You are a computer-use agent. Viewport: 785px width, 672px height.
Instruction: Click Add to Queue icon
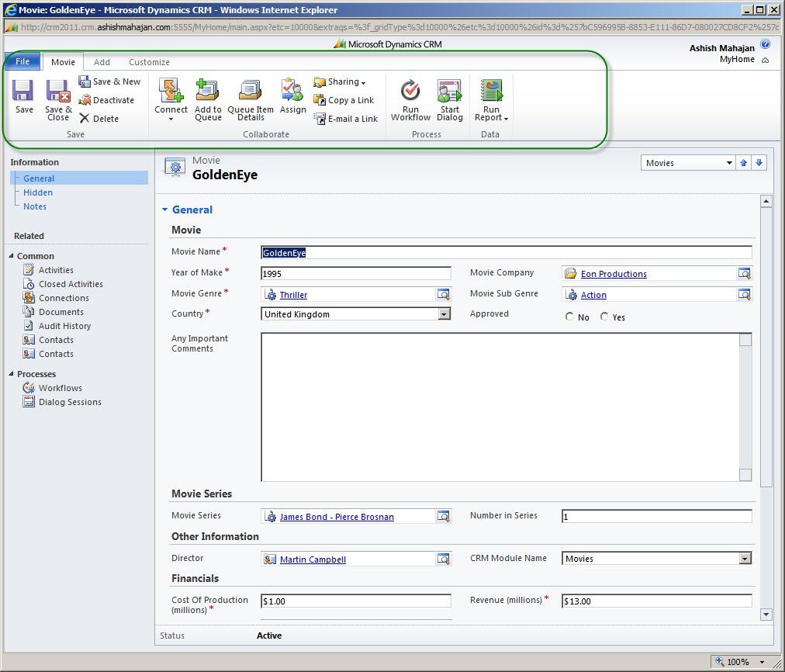click(x=208, y=99)
